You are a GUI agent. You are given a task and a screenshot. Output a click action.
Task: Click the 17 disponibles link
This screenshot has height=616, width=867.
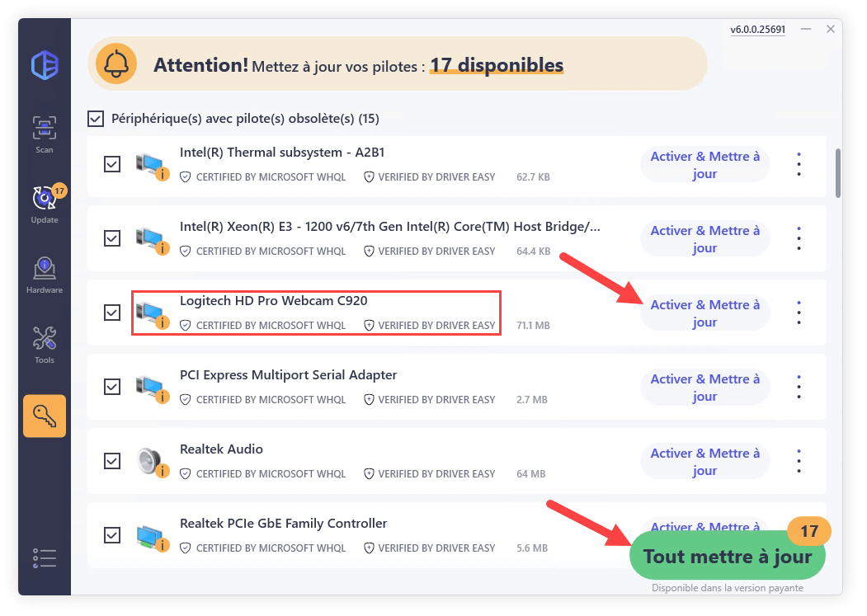(497, 65)
